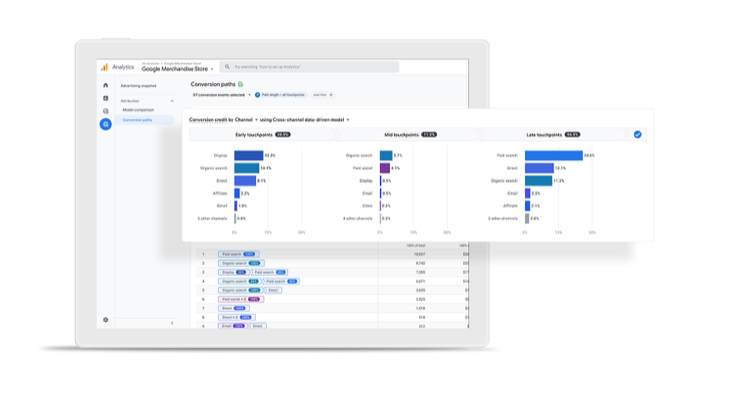Click the Paid search chip in row 3
The image size is (751, 398).
270,273
